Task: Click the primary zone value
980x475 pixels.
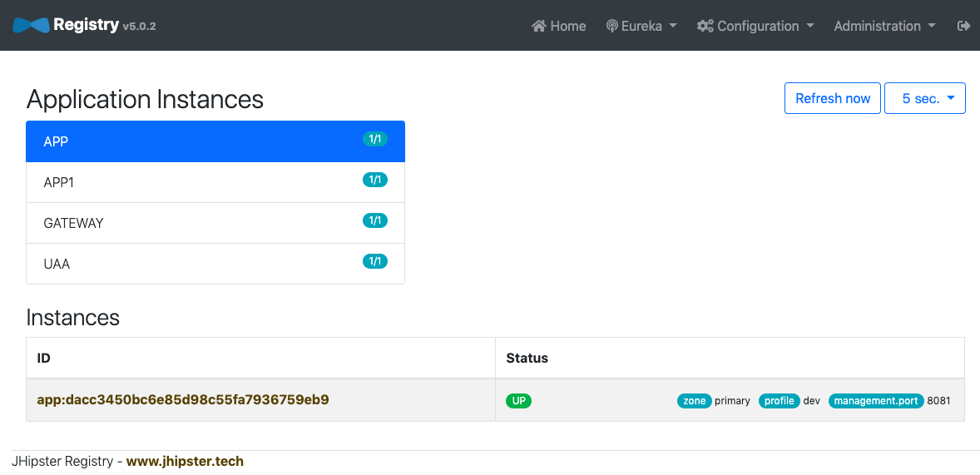Action: [x=732, y=401]
